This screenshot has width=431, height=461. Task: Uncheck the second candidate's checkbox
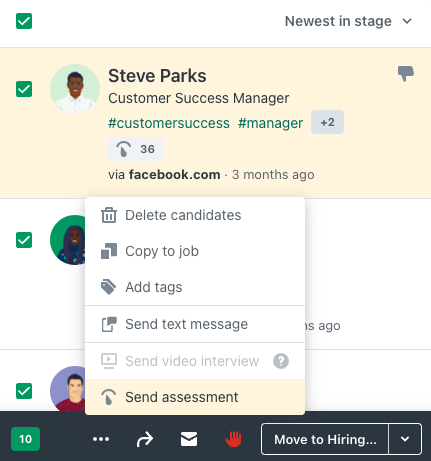tap(24, 240)
